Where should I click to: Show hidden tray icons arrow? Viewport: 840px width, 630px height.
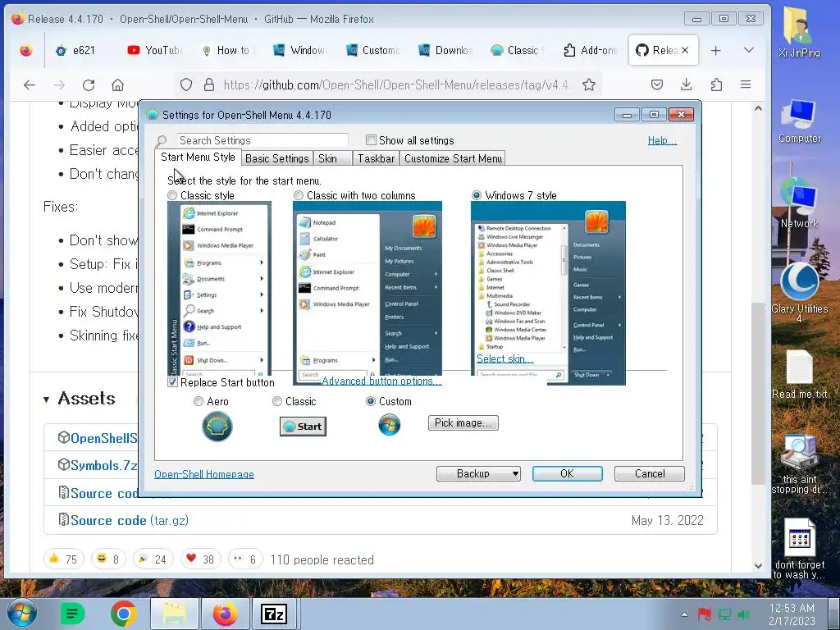tap(684, 614)
